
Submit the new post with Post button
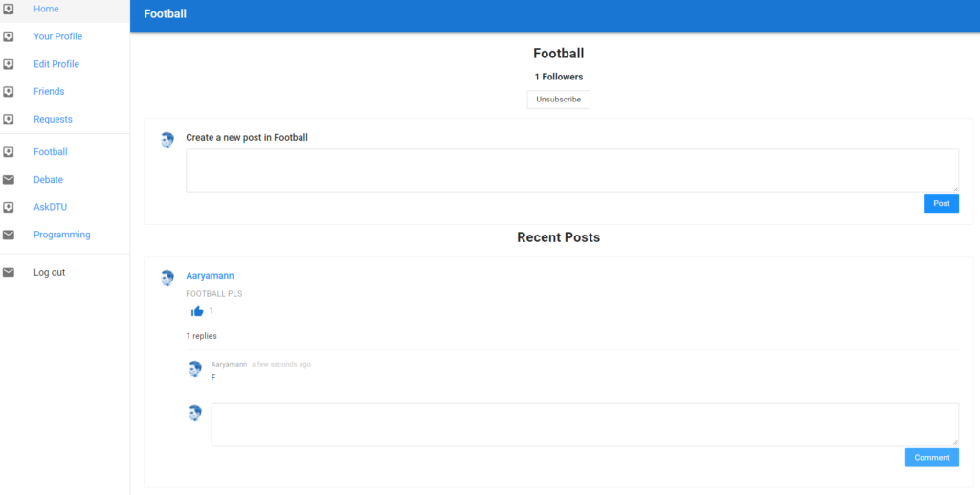942,203
